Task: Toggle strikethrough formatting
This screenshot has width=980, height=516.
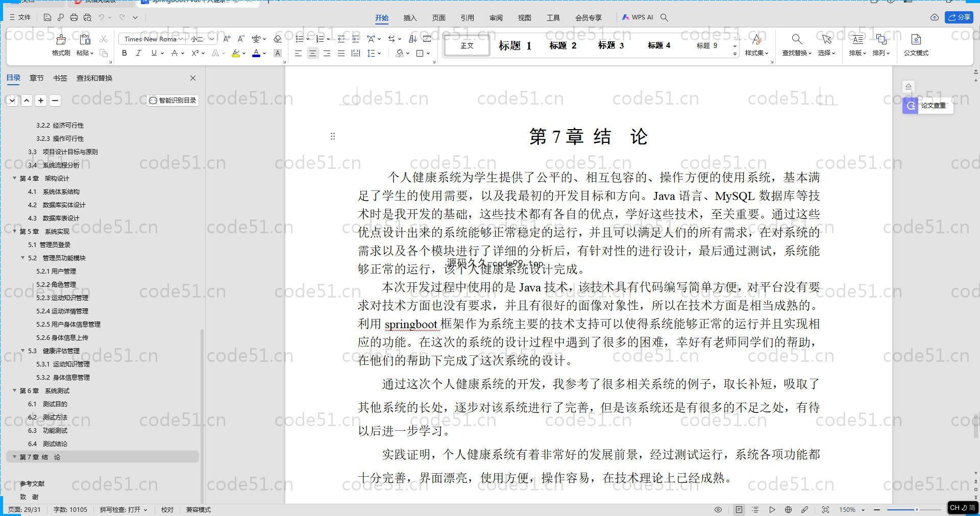Action: (x=175, y=53)
